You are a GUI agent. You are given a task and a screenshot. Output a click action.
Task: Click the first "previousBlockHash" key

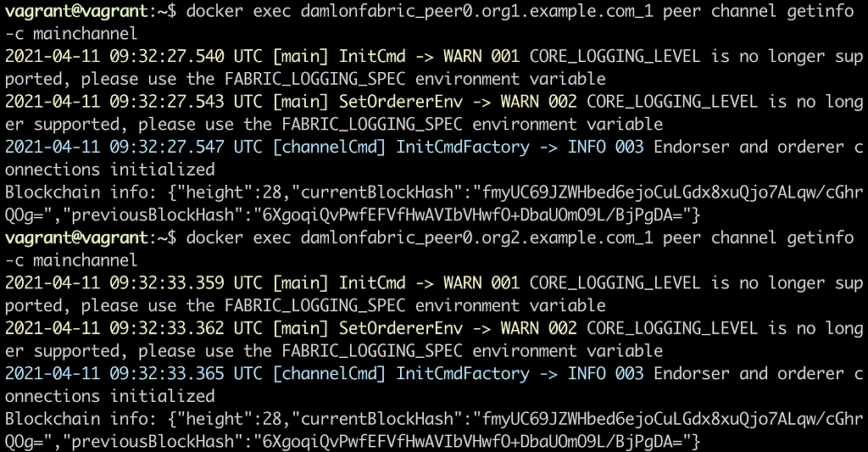tap(153, 215)
